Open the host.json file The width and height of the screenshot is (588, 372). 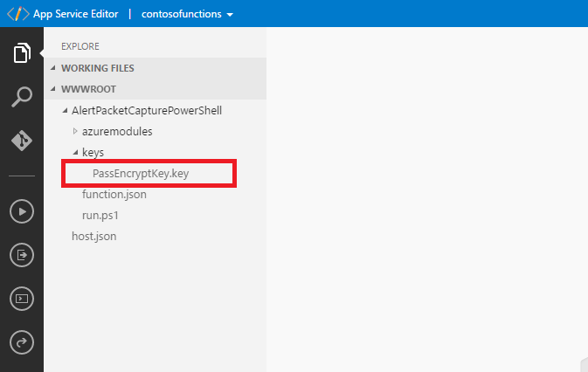[93, 236]
